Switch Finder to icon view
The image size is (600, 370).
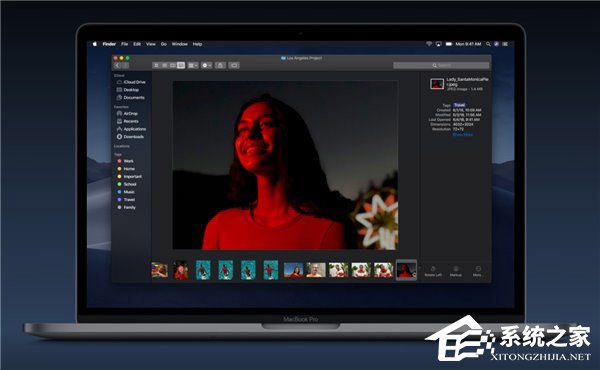click(156, 65)
